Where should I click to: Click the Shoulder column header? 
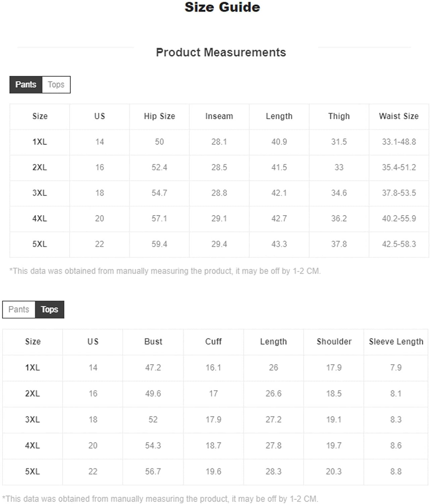[334, 342]
